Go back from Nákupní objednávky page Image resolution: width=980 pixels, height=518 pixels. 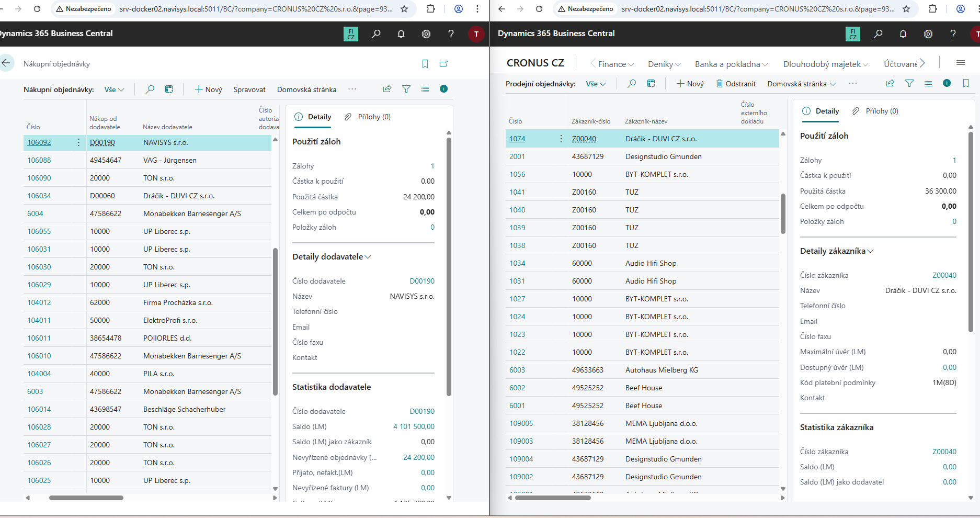pyautogui.click(x=6, y=63)
